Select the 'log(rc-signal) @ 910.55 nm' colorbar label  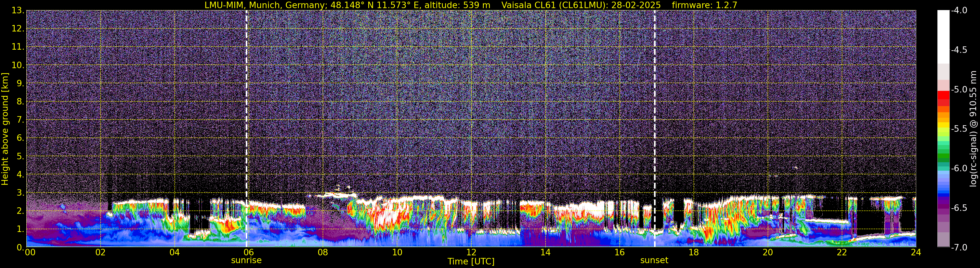(x=973, y=129)
